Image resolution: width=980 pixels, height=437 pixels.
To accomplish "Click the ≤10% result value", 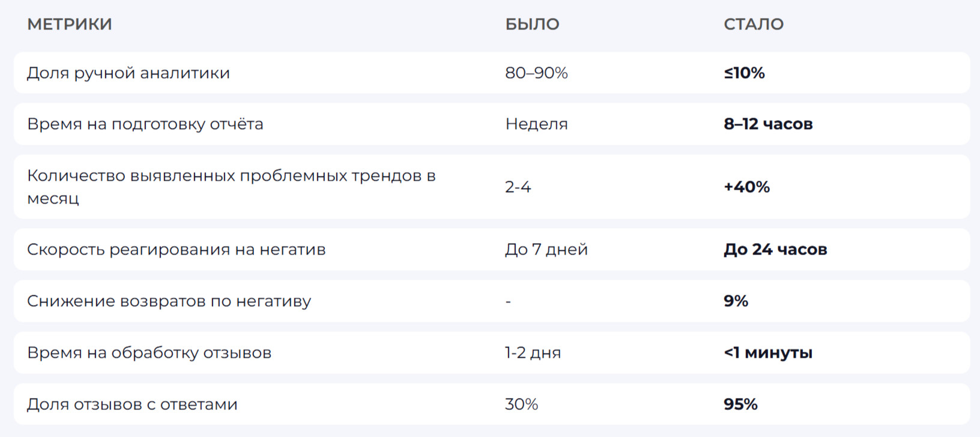I will 744,73.
